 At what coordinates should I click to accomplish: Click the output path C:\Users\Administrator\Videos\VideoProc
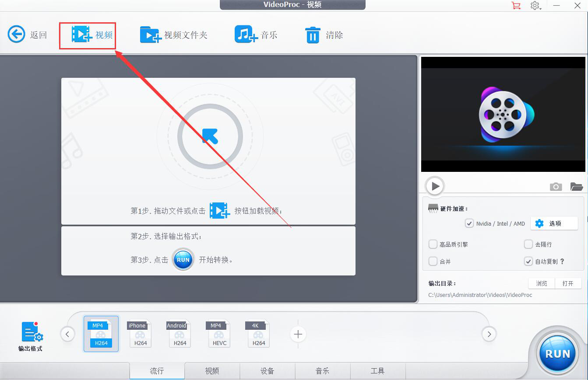tap(480, 295)
